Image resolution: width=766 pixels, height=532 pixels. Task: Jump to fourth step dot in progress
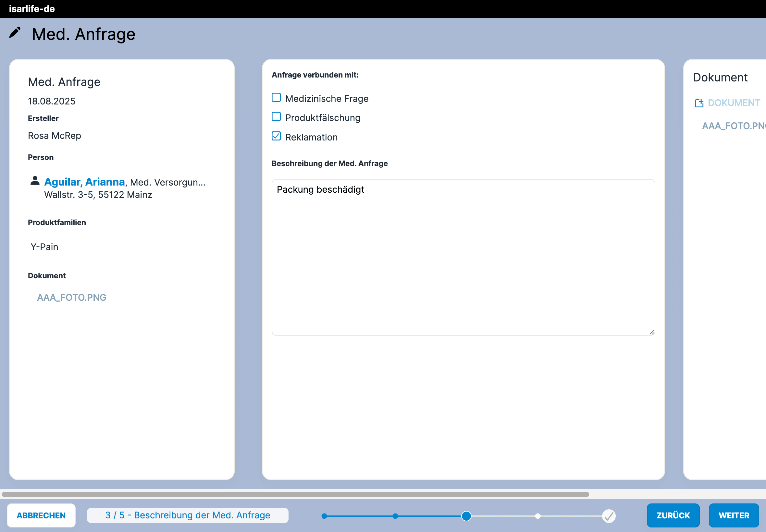coord(537,516)
